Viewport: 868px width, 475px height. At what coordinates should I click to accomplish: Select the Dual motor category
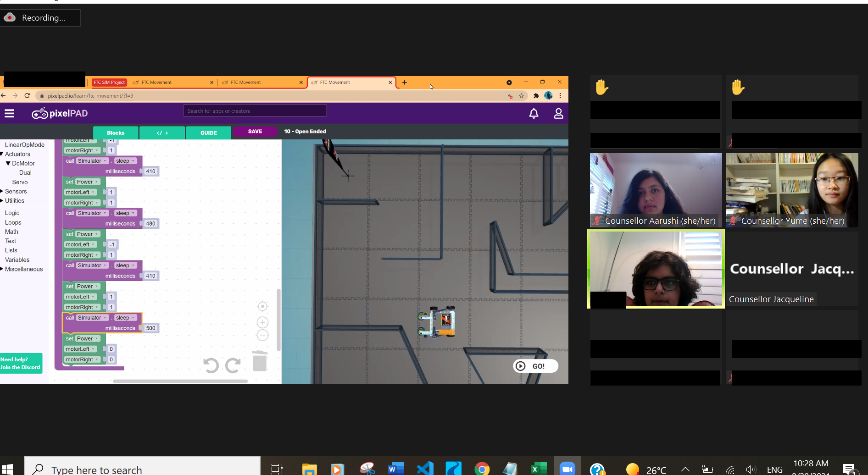25,172
